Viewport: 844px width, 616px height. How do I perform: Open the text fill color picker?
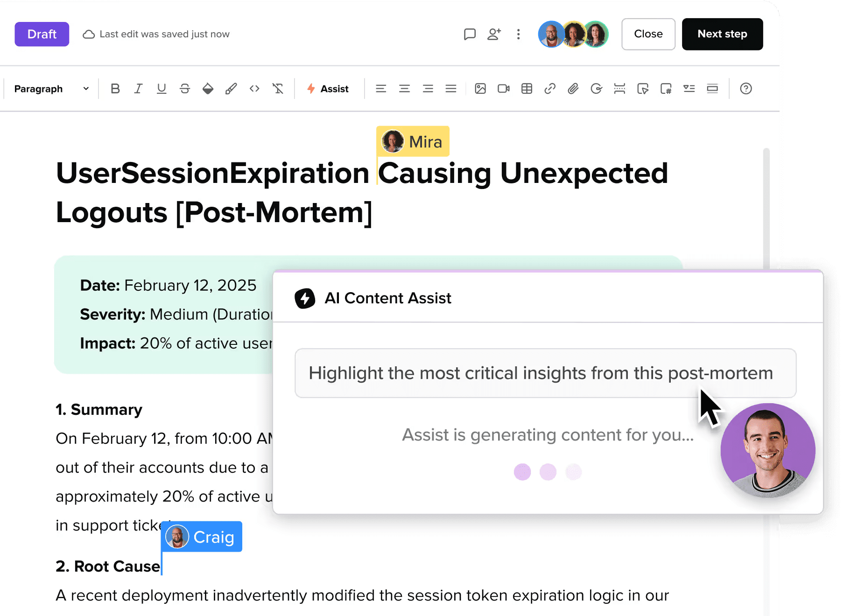[x=208, y=89]
